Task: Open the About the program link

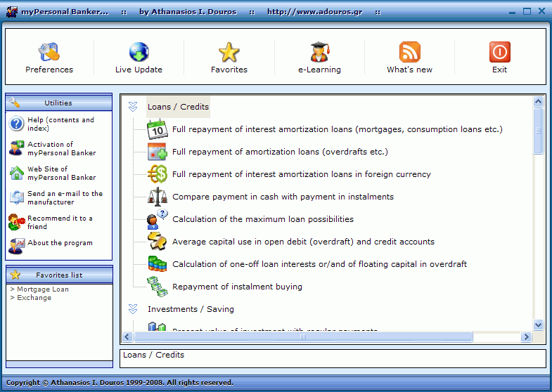Action: [x=60, y=242]
